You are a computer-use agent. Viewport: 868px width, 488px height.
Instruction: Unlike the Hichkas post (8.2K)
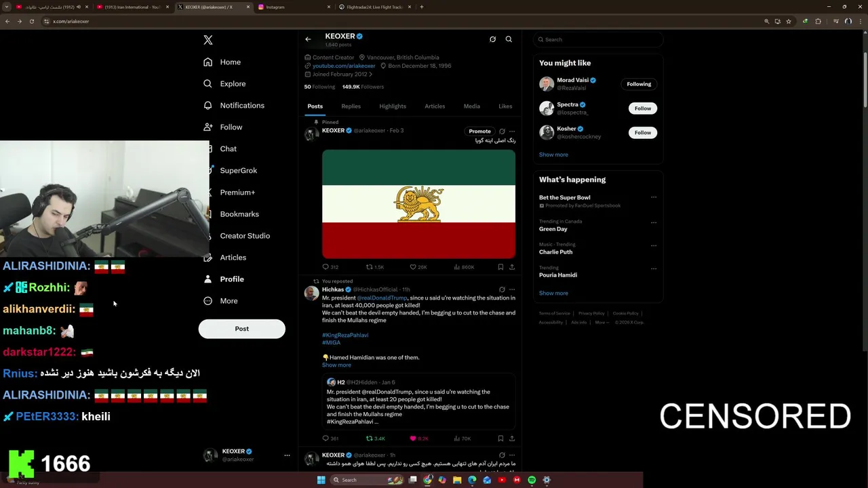(x=418, y=439)
